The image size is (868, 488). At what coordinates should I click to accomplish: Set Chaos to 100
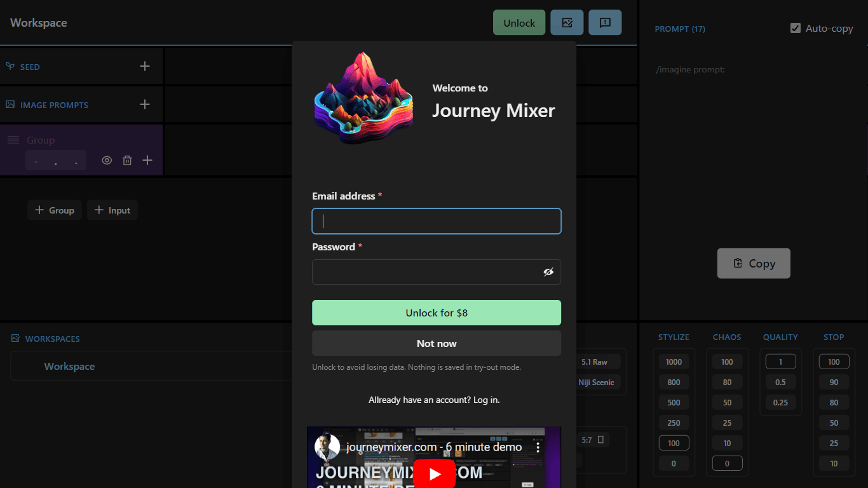[x=727, y=362]
